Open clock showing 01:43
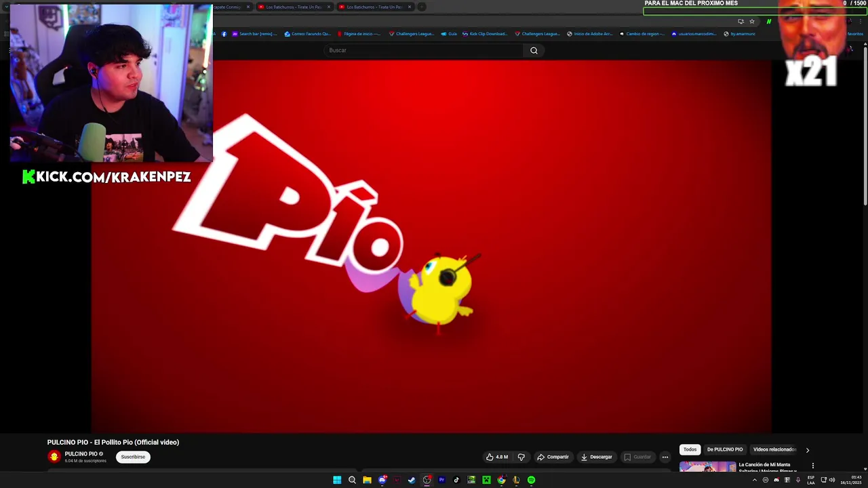Screen dimensions: 868x488 (851, 480)
